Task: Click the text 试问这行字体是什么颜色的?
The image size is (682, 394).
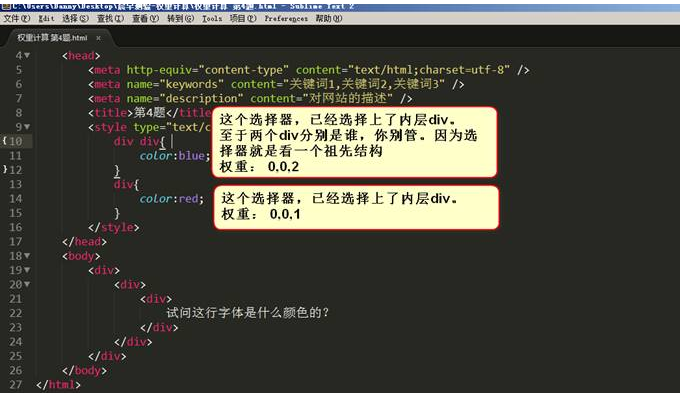Action: [x=247, y=313]
